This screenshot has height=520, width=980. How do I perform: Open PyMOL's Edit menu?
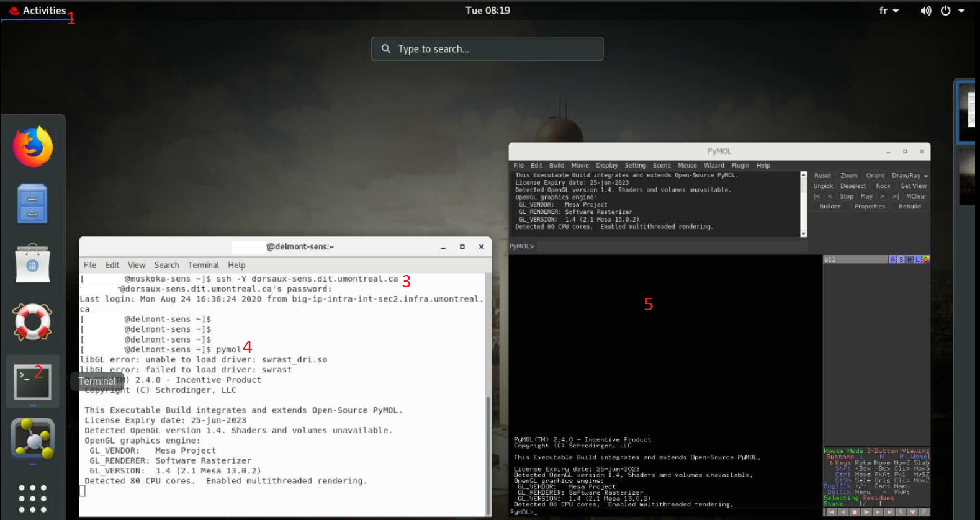(536, 166)
